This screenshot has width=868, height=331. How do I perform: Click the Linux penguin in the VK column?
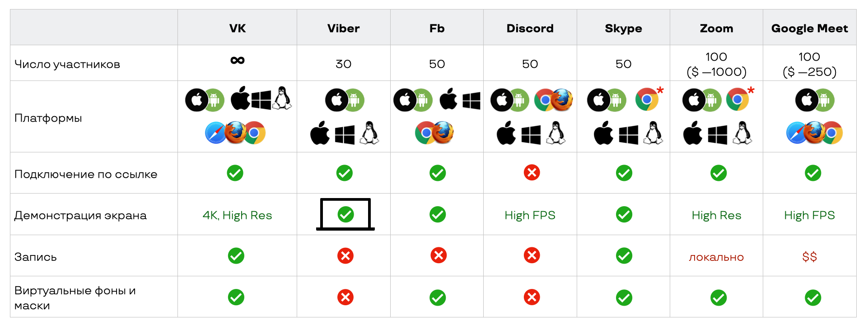point(282,98)
